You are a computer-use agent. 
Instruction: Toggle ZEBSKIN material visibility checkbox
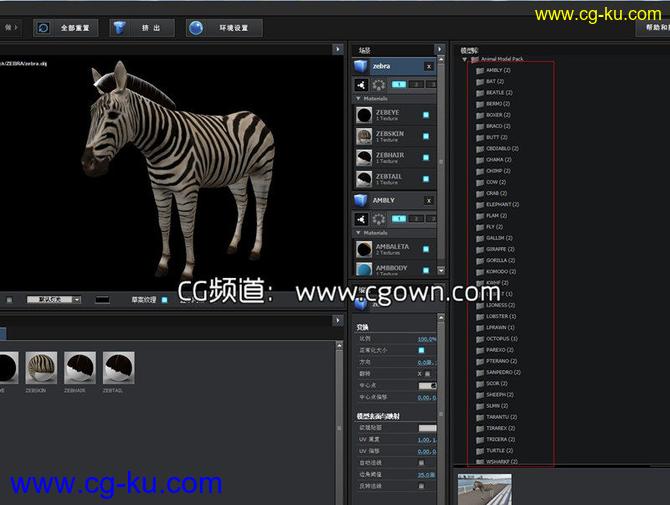point(426,136)
